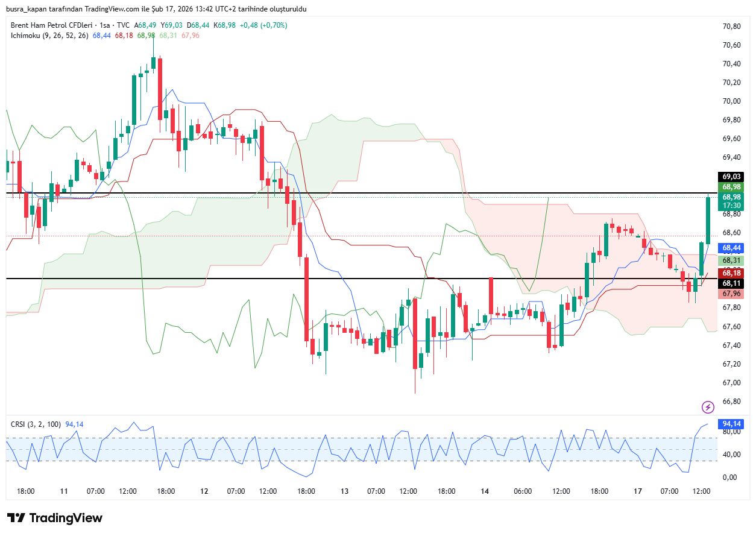Image resolution: width=756 pixels, height=536 pixels.
Task: Click the red 68,18 price axis tag
Action: coord(731,273)
